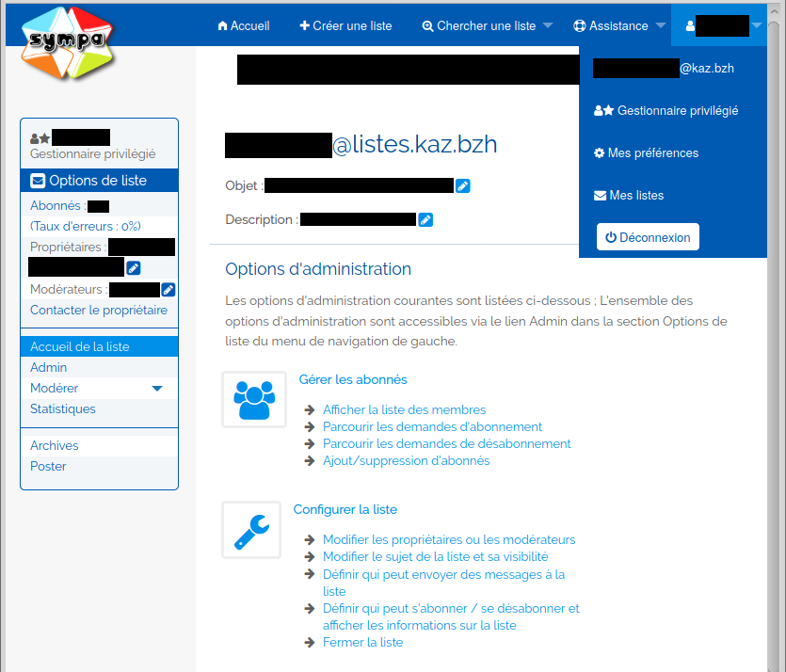Expand the Modérer submenu arrow
Viewport: 786px width, 672px height.
tap(157, 389)
